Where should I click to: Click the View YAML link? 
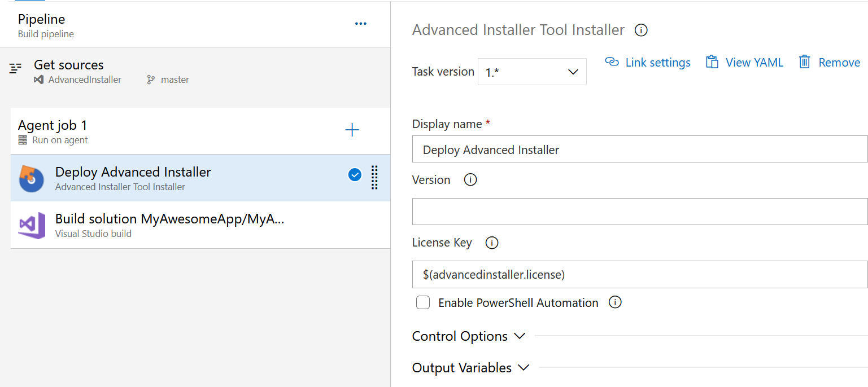click(745, 62)
